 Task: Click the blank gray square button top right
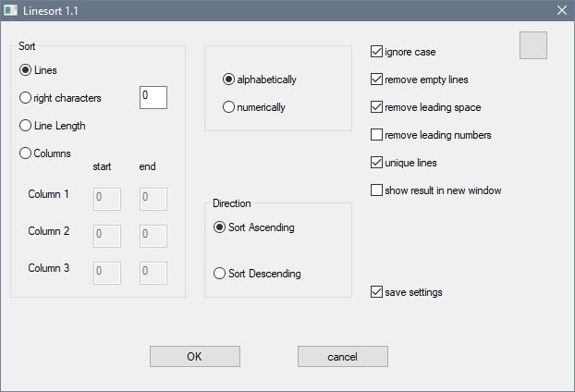click(x=532, y=45)
